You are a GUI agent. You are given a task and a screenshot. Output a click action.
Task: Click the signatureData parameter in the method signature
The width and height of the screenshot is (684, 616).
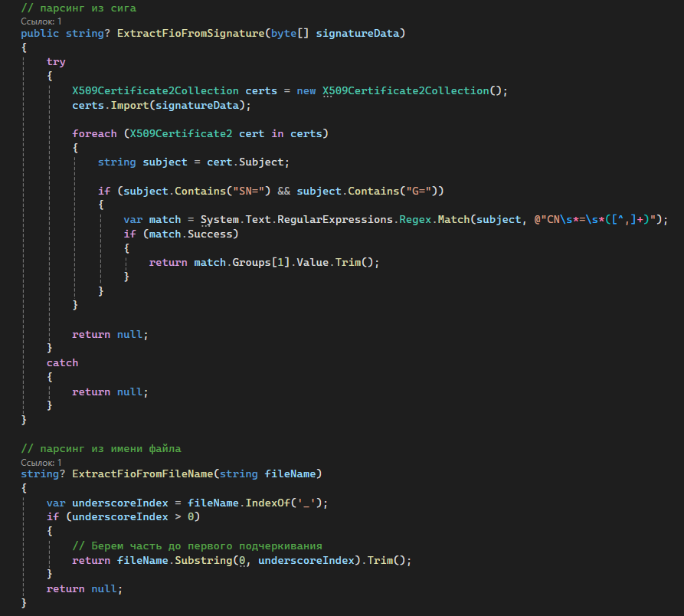pos(360,34)
